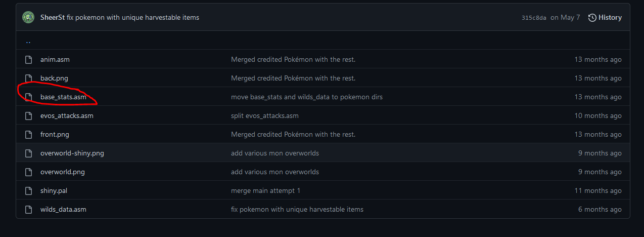Open commit hash 315c8da
644x237 pixels.
pos(534,18)
